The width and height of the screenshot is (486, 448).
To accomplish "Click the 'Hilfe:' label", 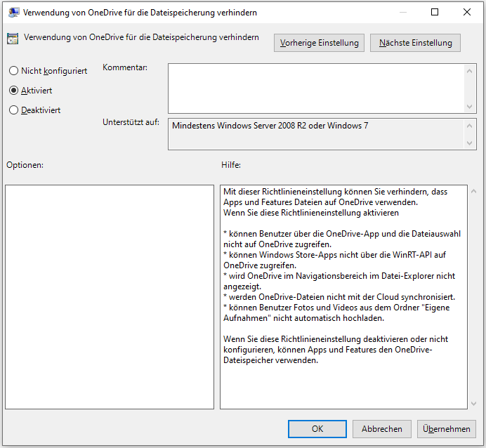I will pos(231,165).
